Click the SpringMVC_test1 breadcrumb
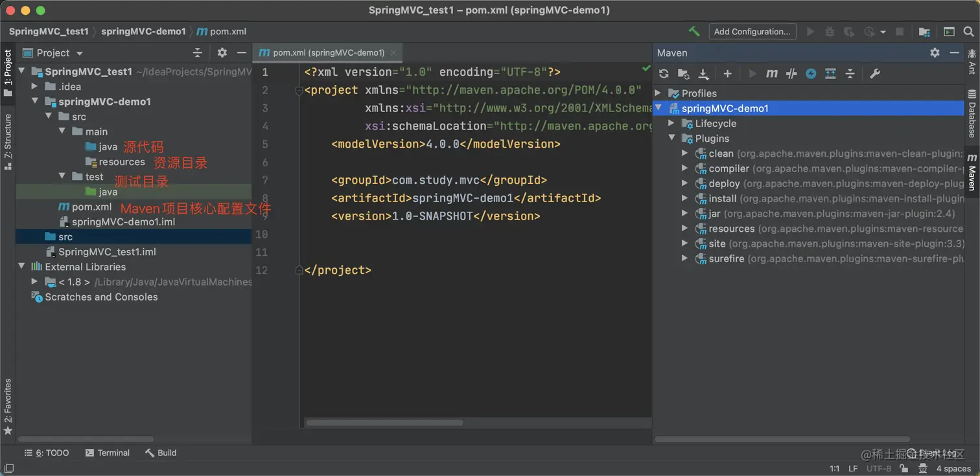This screenshot has width=980, height=476. [x=49, y=31]
